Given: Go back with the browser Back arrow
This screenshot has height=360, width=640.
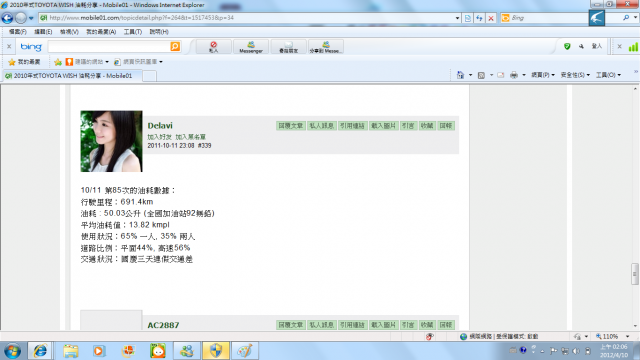Looking at the screenshot, I should coord(7,18).
